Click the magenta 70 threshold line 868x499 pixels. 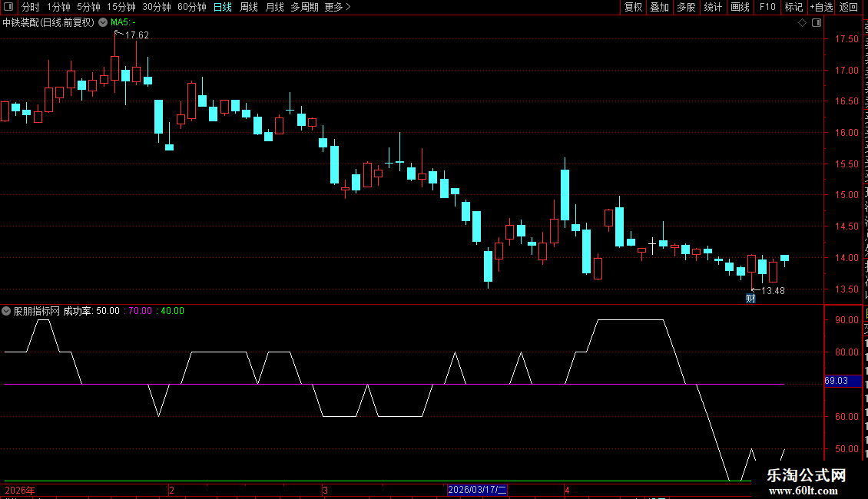394,384
